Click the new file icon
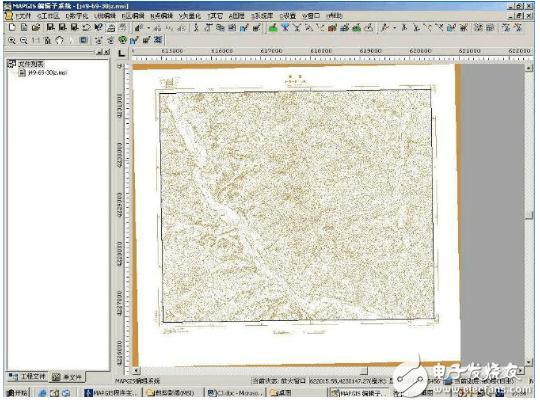Image resolution: width=540 pixels, height=406 pixels. [x=12, y=28]
